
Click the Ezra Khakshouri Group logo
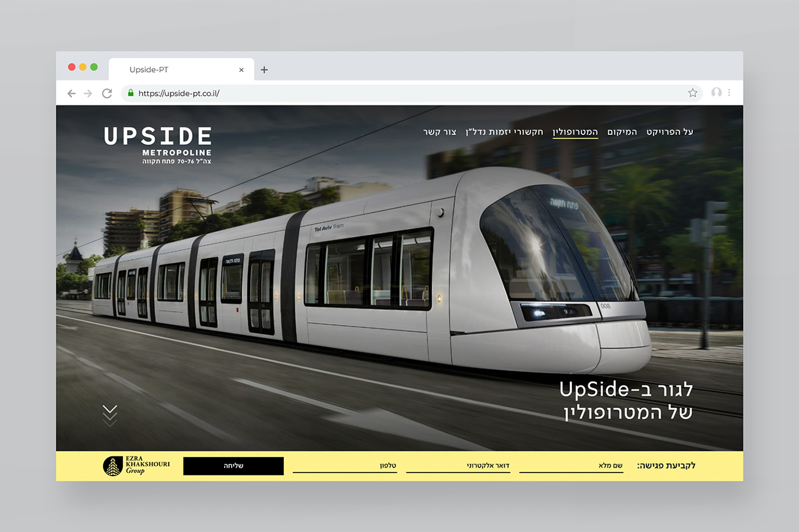click(136, 466)
